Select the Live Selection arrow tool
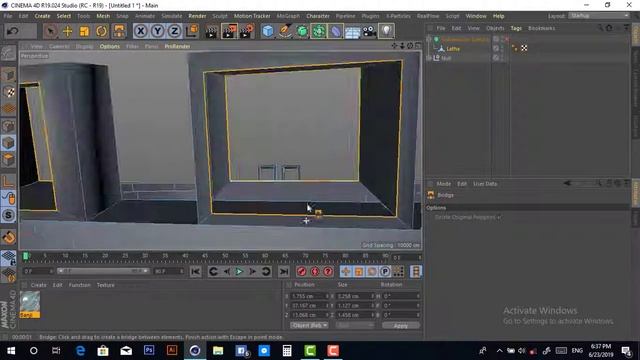This screenshot has height=360, width=640. tap(51, 31)
